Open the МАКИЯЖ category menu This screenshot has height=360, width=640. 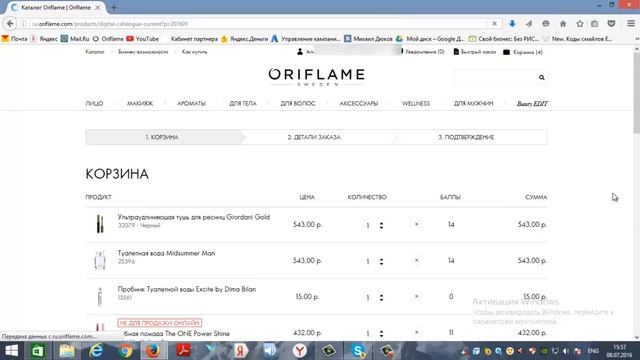pyautogui.click(x=140, y=104)
